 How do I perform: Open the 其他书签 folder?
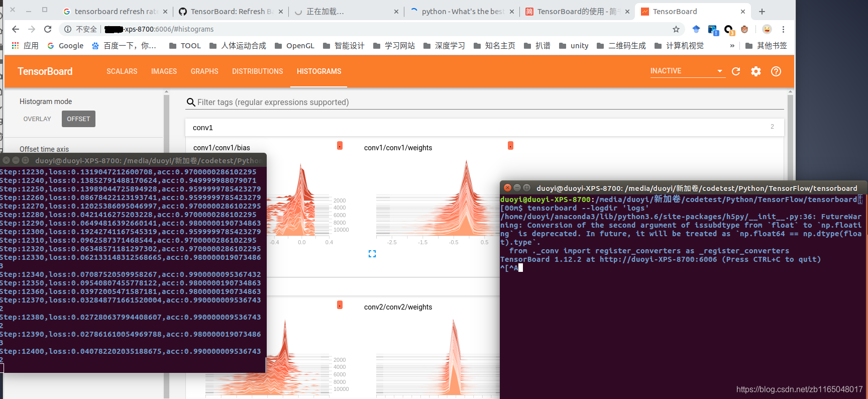(x=766, y=46)
